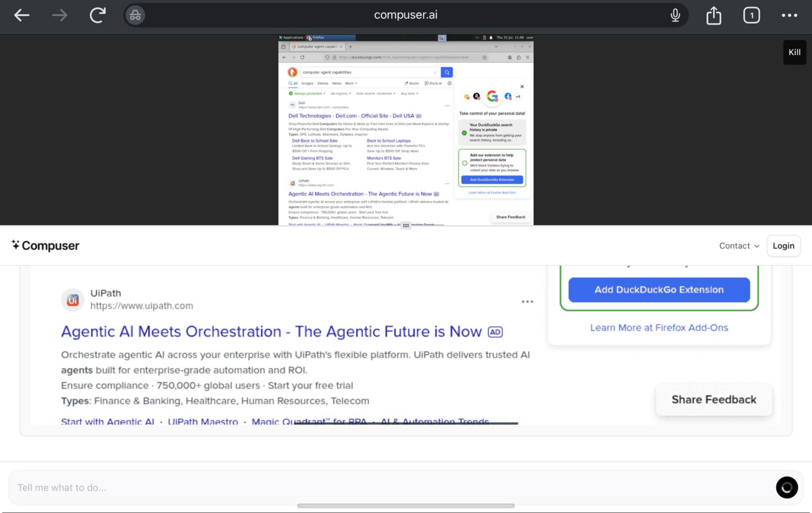Click the Google tracker icon in the promo
812x513 pixels.
(492, 96)
